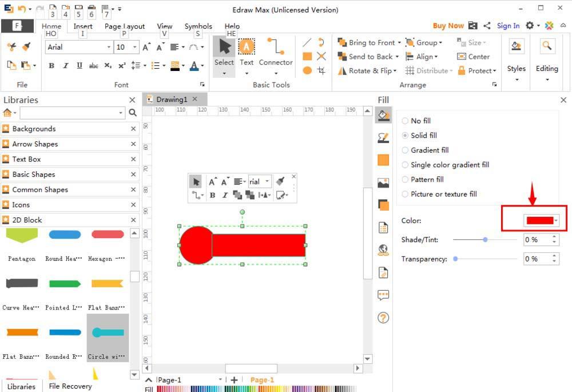572x392 pixels.
Task: Click the Bold formatting icon
Action: [51, 66]
